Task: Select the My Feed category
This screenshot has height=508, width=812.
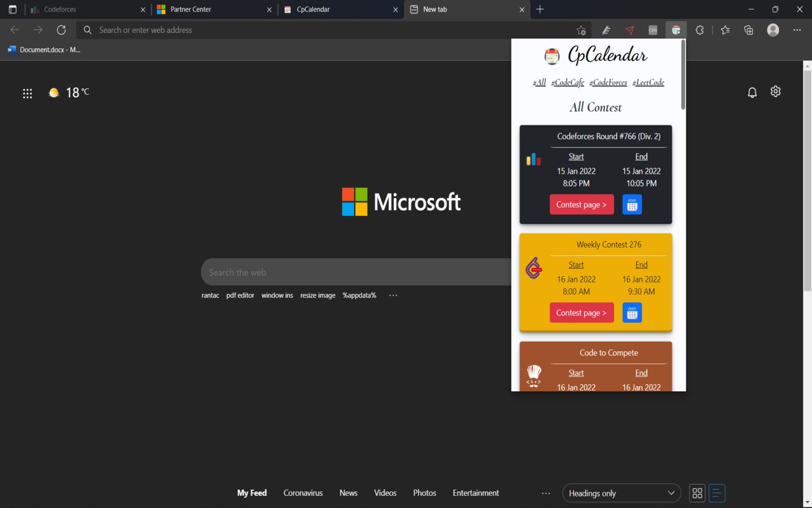Action: pos(252,493)
